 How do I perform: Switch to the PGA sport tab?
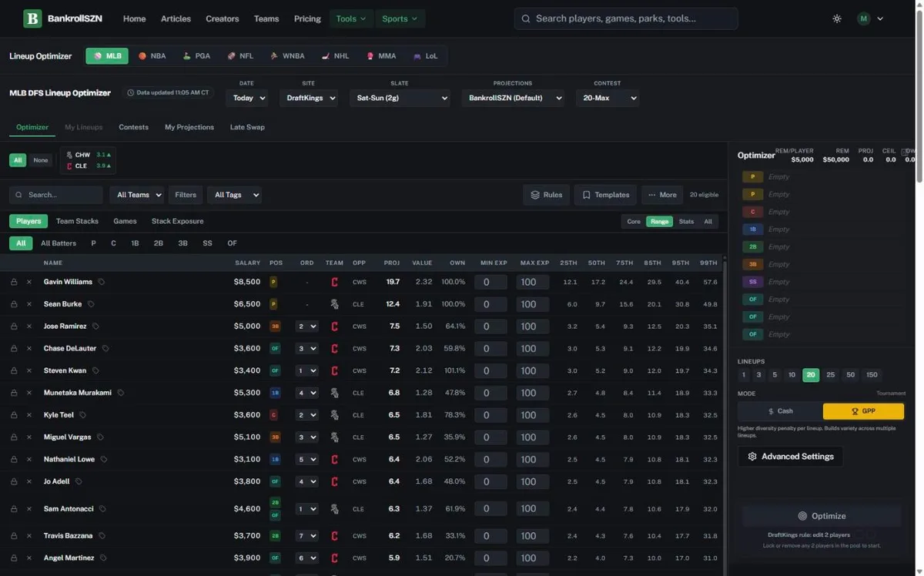coord(196,56)
